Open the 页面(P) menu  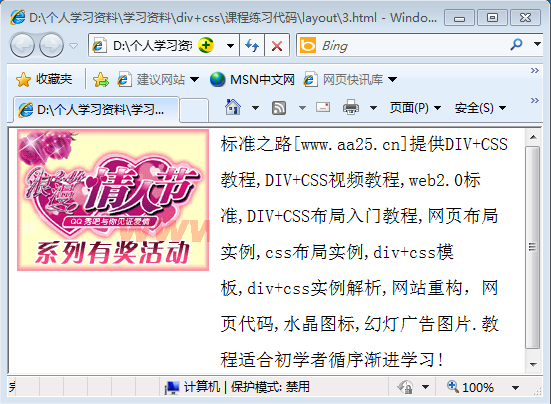click(x=415, y=107)
